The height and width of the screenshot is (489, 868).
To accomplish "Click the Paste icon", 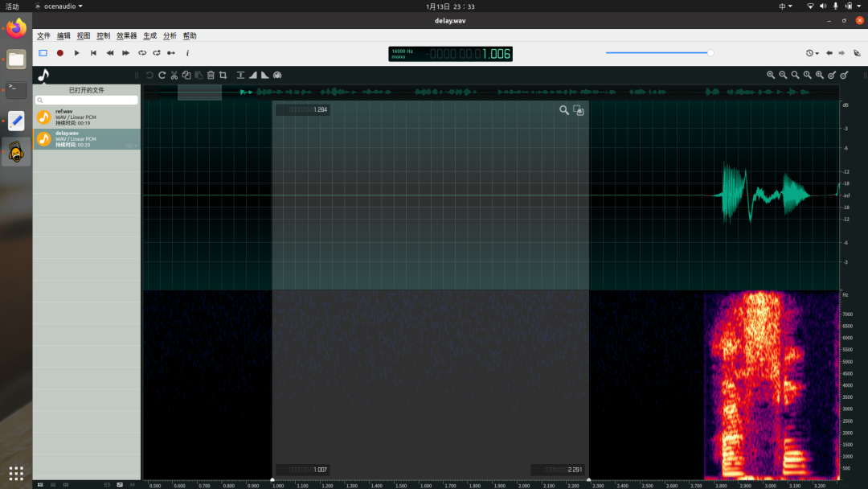I will (199, 76).
